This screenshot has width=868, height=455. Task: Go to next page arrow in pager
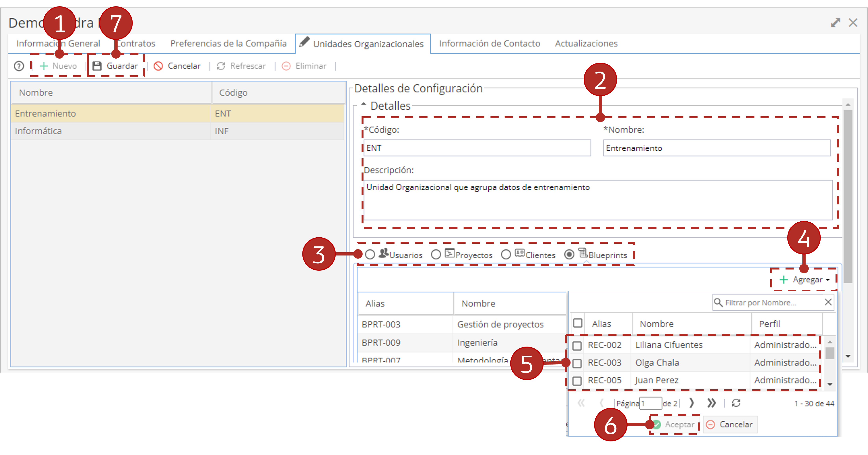click(x=691, y=403)
